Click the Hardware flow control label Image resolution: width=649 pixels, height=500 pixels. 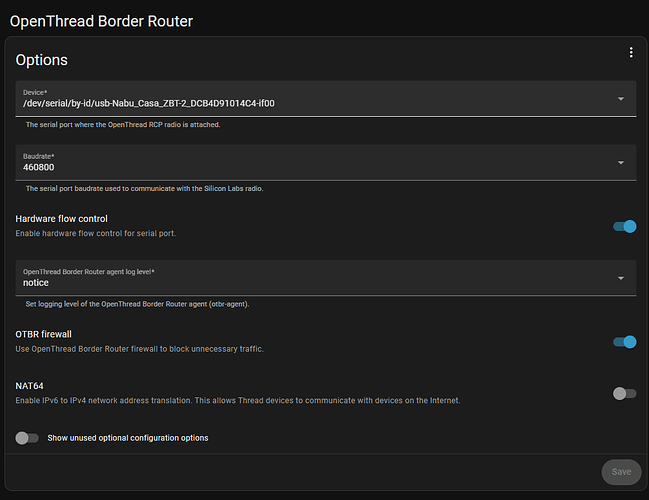[x=61, y=219]
